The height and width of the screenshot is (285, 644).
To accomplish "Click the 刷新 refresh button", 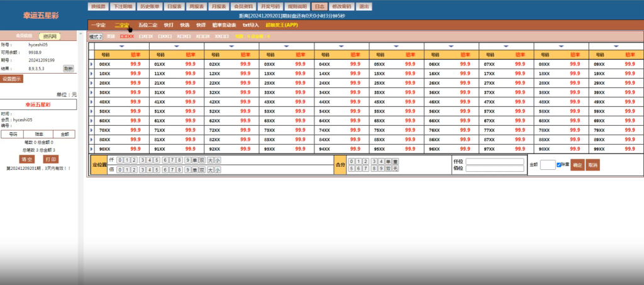I will click(68, 68).
